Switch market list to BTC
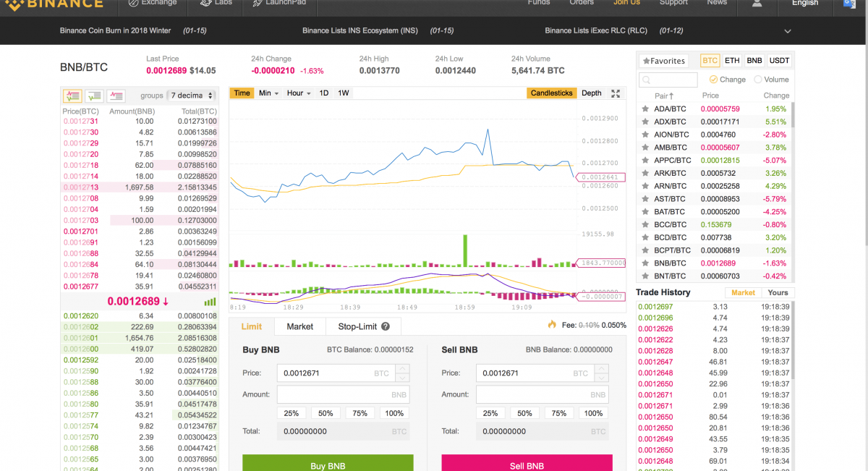The width and height of the screenshot is (868, 471). click(710, 61)
